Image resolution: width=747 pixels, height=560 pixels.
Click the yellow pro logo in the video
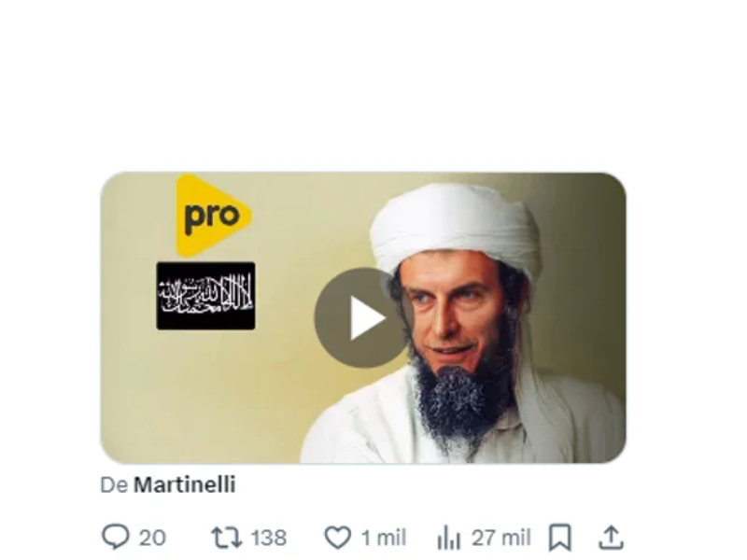213,216
